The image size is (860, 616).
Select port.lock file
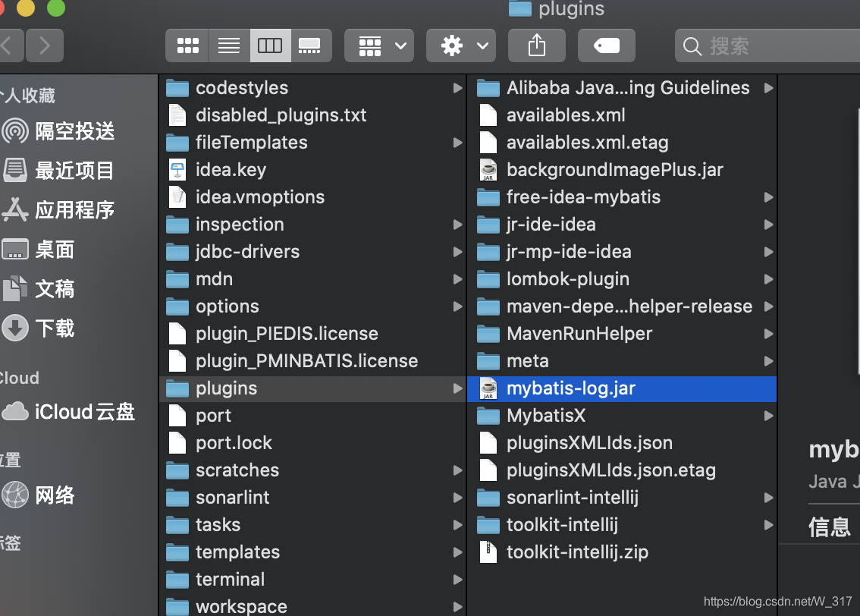(x=312, y=443)
